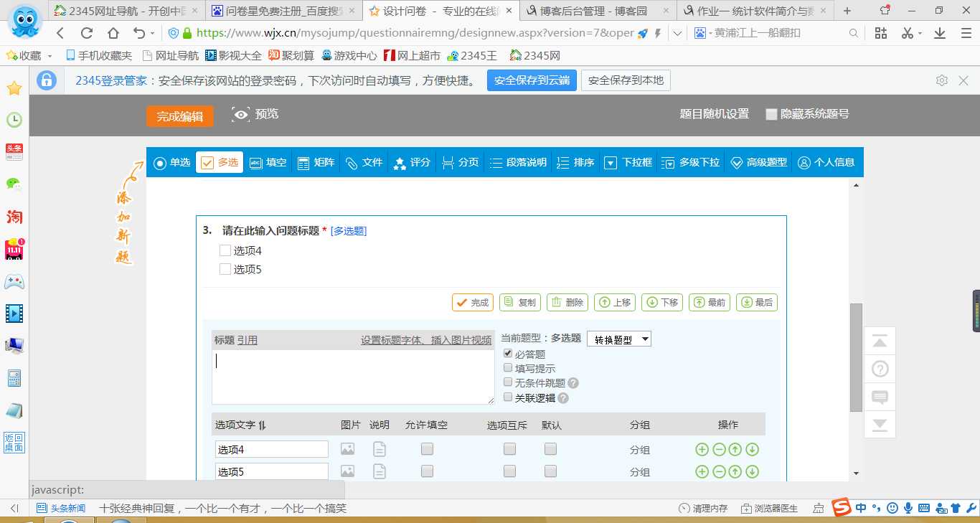980x523 pixels.
Task: Open 设置标题字体、插入图片视频 link
Action: pos(426,340)
